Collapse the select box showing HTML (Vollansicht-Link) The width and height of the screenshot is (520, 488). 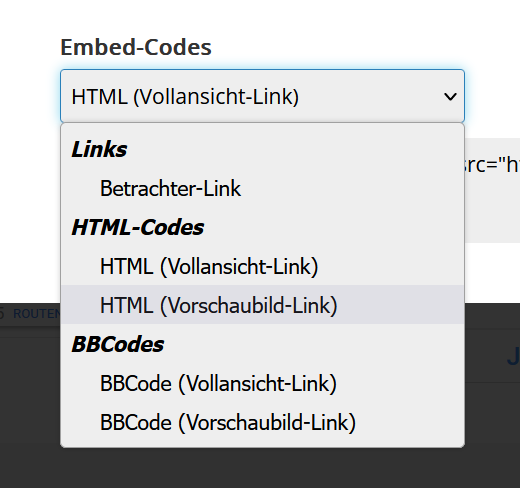tap(262, 96)
